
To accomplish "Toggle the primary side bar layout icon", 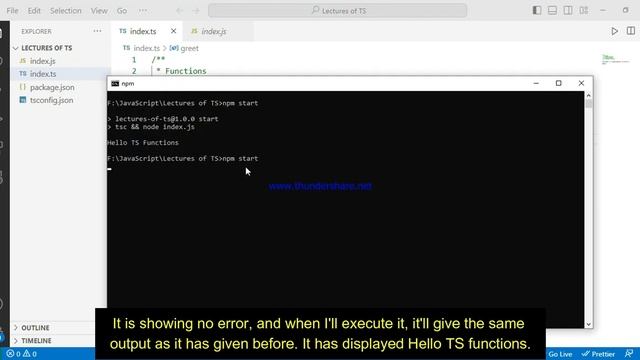I will click(x=537, y=10).
